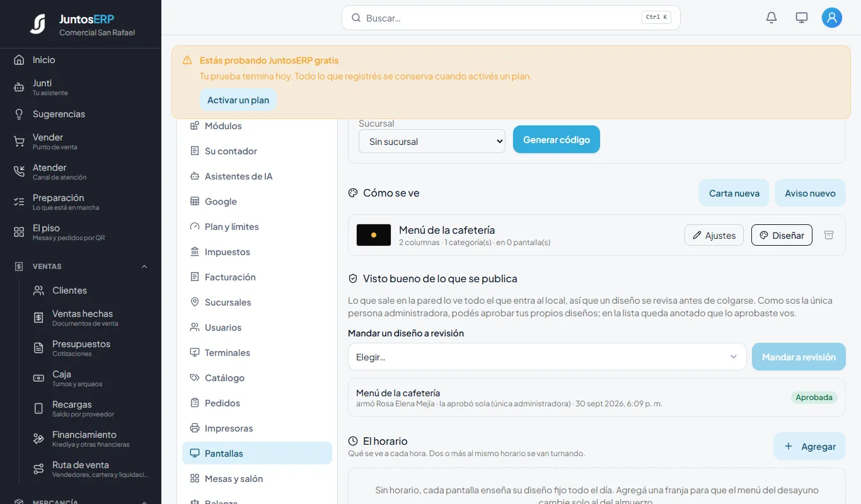Click Menú de la cafetería thumbnail preview

click(x=374, y=235)
